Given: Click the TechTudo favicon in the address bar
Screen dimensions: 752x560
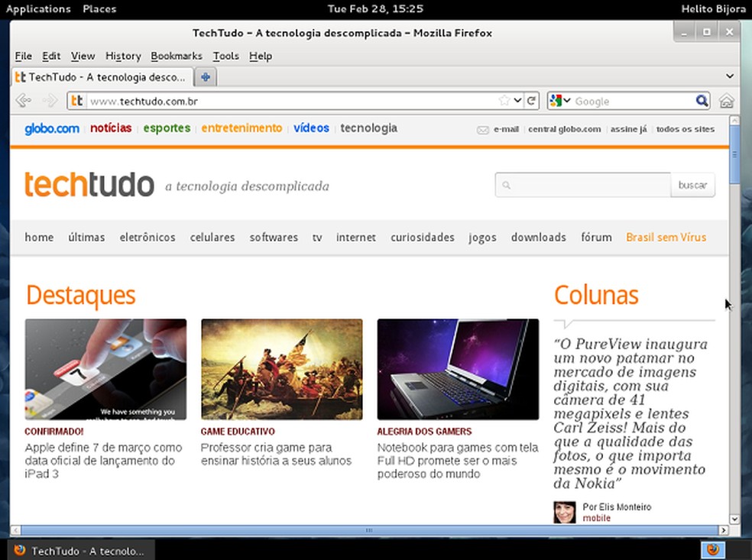Looking at the screenshot, I should tap(76, 100).
